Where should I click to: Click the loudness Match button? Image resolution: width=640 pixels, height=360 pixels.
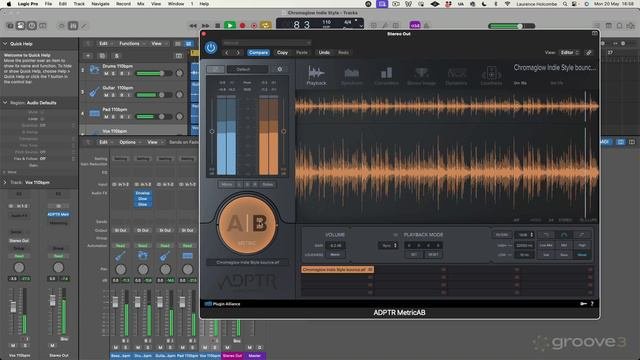click(336, 254)
